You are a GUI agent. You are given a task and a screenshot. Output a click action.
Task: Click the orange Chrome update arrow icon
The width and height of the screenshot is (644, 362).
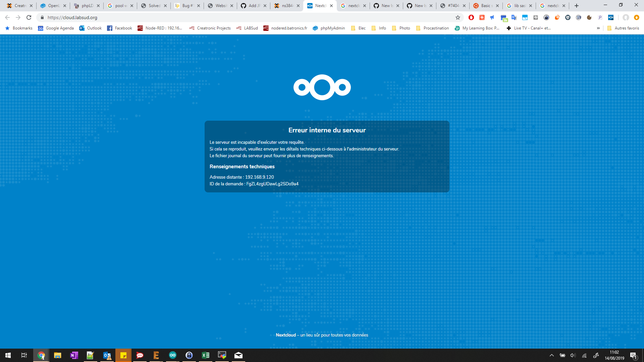click(x=636, y=17)
